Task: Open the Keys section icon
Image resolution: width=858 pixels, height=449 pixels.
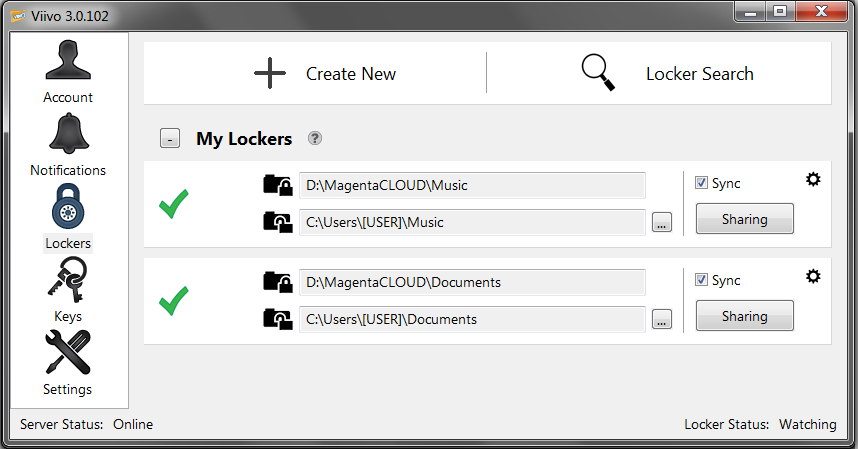Action: click(x=68, y=281)
